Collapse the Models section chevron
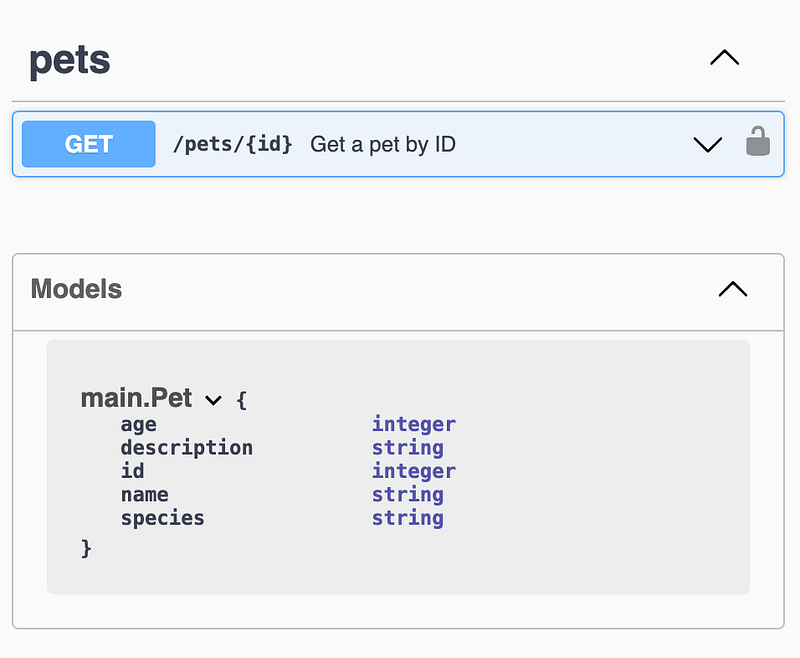800x658 pixels. [733, 289]
